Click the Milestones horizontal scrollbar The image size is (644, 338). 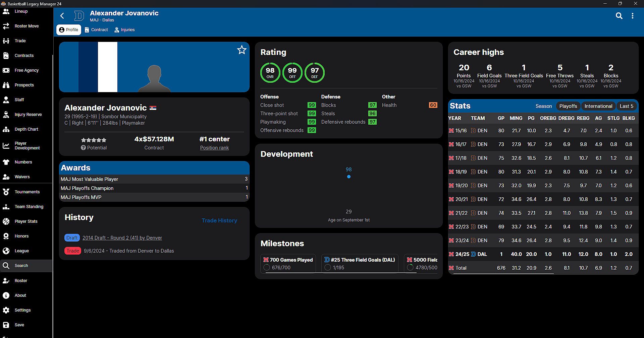point(341,273)
